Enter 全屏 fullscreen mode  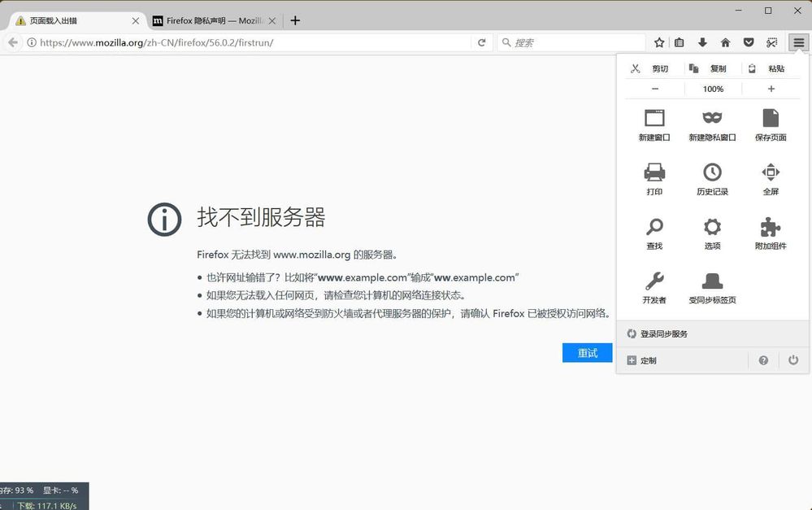tap(771, 179)
